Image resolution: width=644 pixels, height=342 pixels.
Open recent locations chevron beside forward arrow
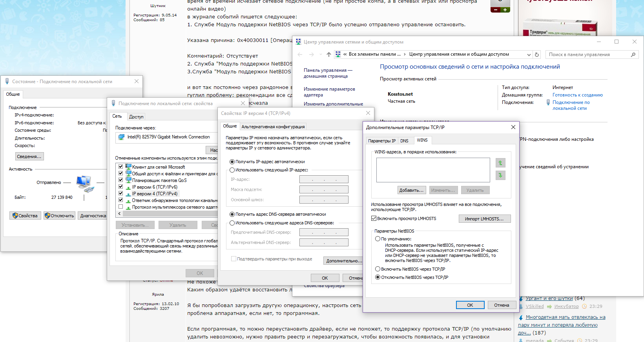point(321,55)
